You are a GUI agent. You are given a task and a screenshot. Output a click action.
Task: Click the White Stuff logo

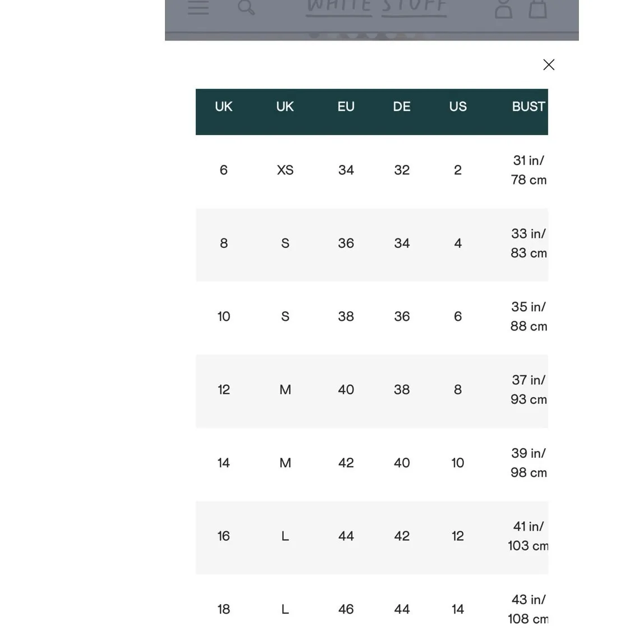click(x=376, y=8)
